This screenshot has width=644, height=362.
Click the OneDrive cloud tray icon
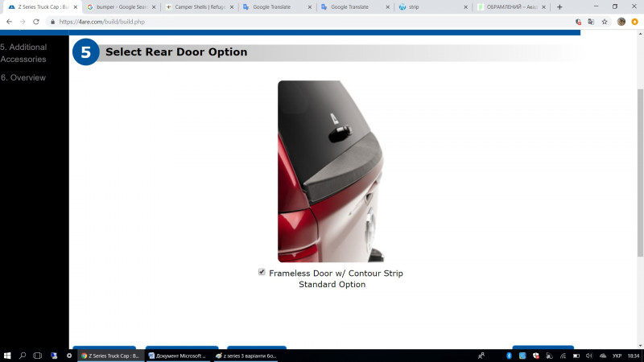click(x=603, y=356)
